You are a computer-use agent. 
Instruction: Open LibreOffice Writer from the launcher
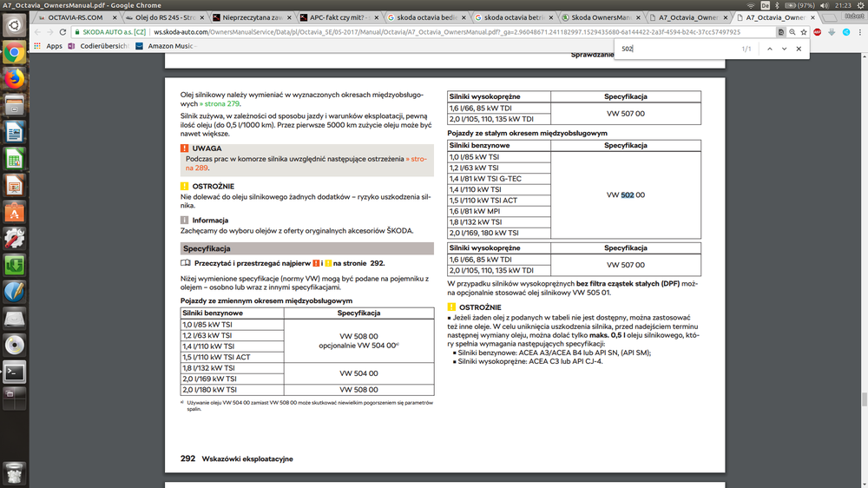(13, 132)
